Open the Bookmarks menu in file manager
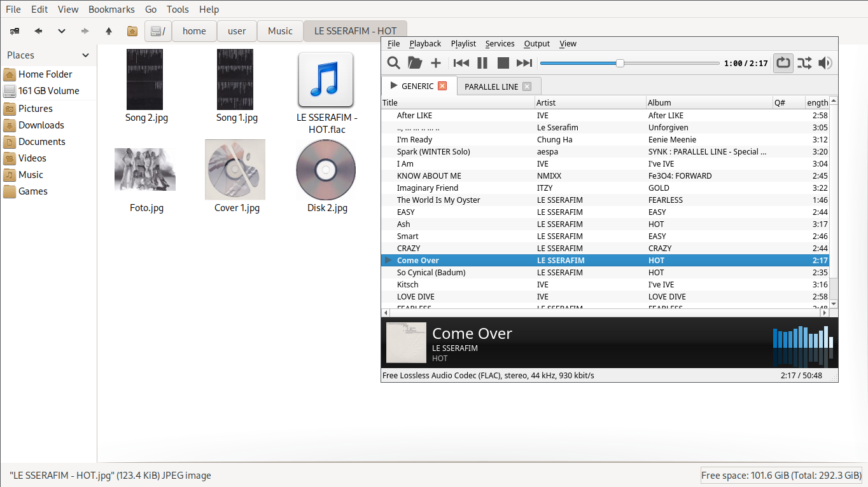This screenshot has width=868, height=487. pyautogui.click(x=111, y=10)
